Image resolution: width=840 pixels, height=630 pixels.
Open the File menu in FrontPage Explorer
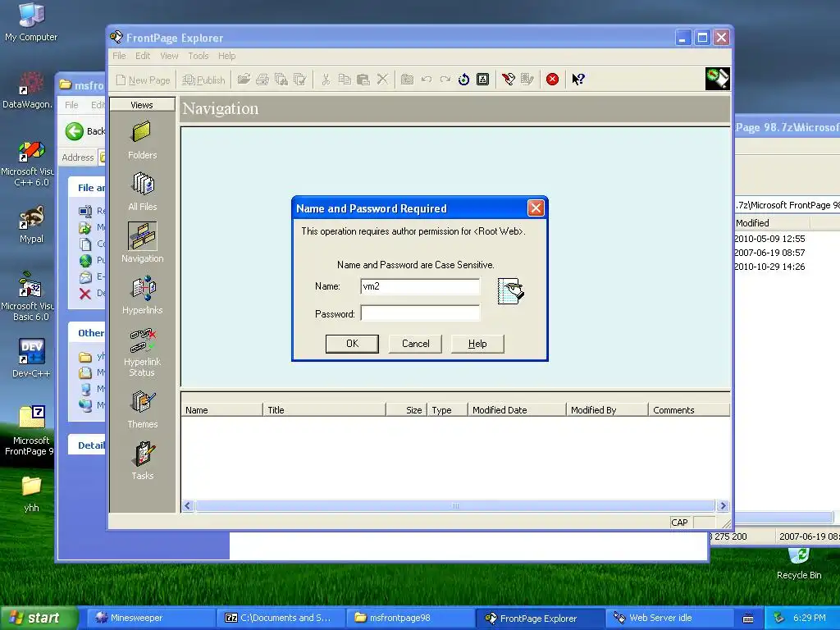click(x=119, y=56)
